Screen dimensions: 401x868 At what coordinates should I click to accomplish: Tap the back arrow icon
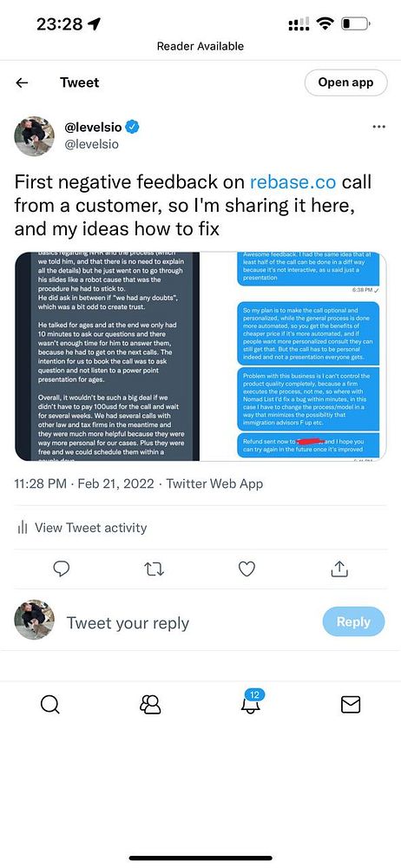[22, 83]
